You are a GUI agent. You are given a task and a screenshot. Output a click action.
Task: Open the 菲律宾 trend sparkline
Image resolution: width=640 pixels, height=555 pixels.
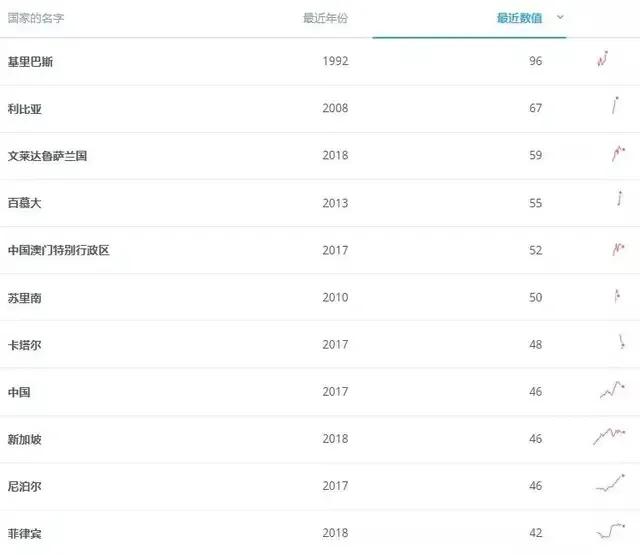(x=610, y=530)
